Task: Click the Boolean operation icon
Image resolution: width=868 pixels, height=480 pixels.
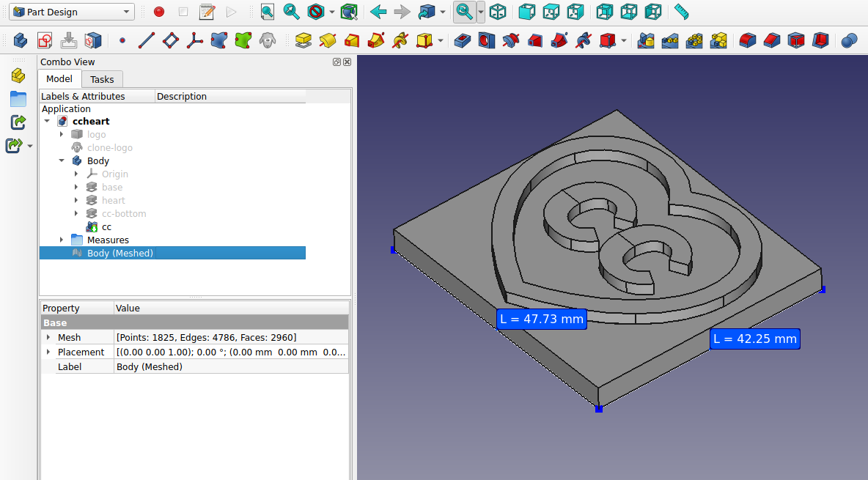Action: pos(849,40)
